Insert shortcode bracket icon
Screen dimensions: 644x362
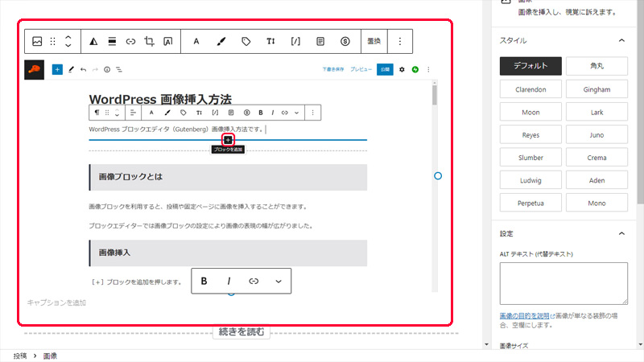[x=295, y=41]
